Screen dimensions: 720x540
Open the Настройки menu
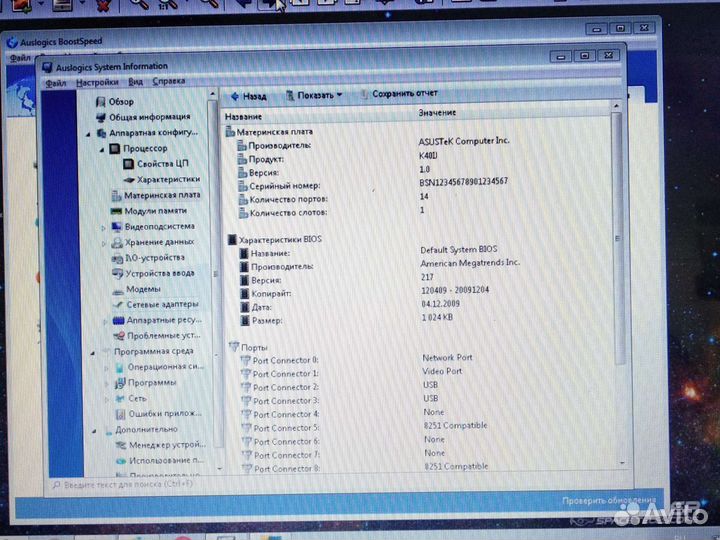tap(97, 82)
